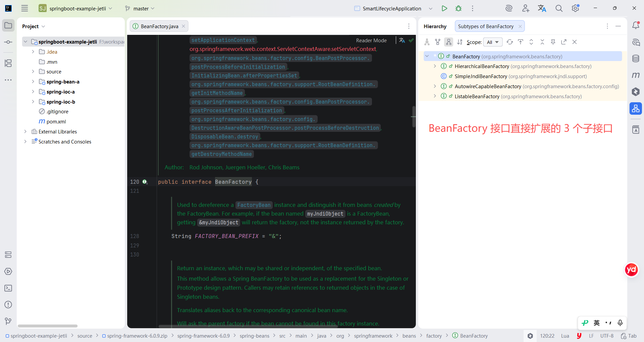The image size is (644, 342).
Task: Open the hexagon plugin tool window
Action: 636,92
